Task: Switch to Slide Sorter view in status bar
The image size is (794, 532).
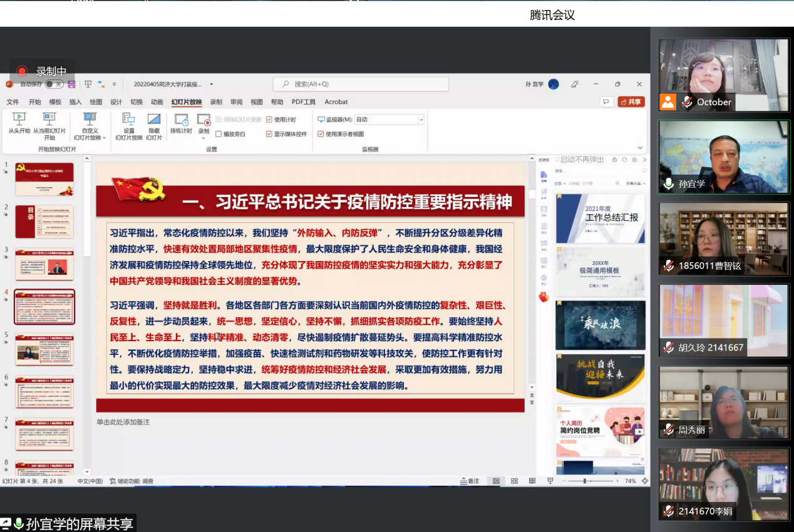Action: [x=514, y=481]
